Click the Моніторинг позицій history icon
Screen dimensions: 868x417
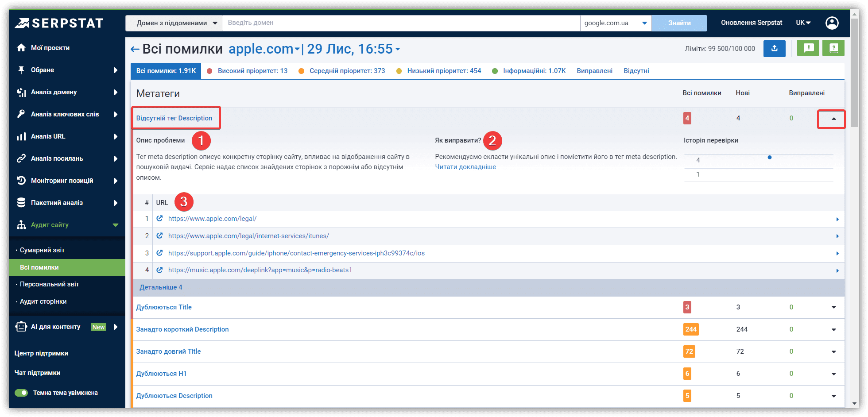tap(21, 181)
